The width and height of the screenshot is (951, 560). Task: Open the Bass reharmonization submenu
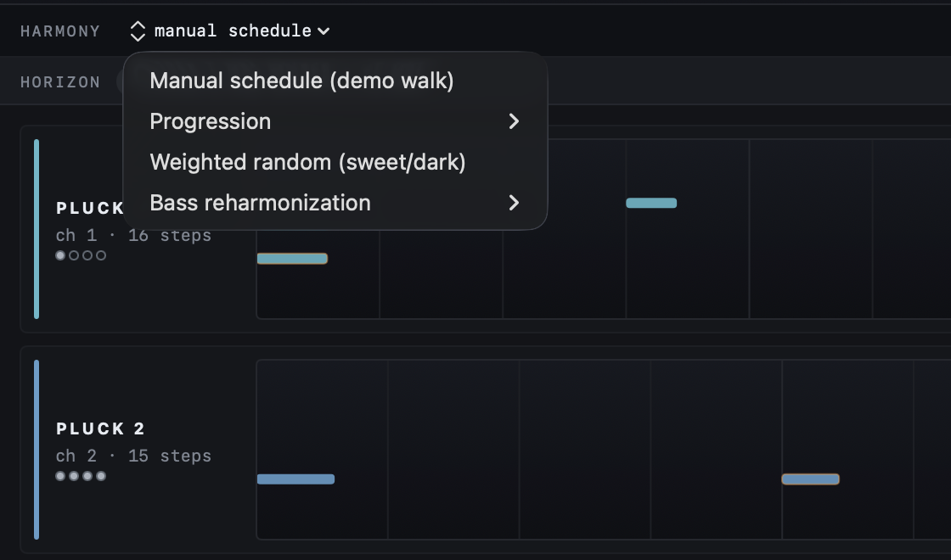[x=335, y=203]
